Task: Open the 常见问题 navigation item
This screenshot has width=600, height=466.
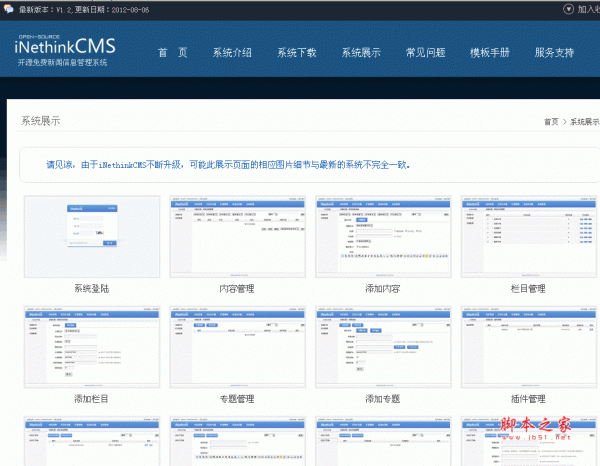Action: pos(426,52)
